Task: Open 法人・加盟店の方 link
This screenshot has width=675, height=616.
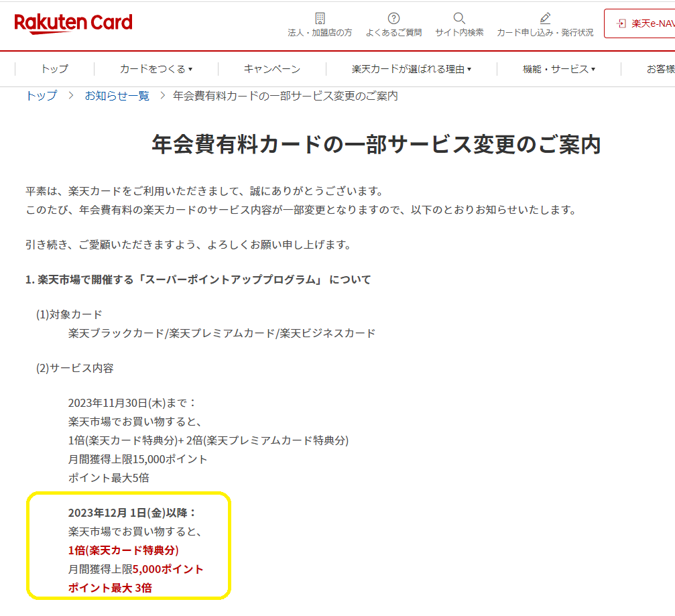Action: pyautogui.click(x=320, y=33)
